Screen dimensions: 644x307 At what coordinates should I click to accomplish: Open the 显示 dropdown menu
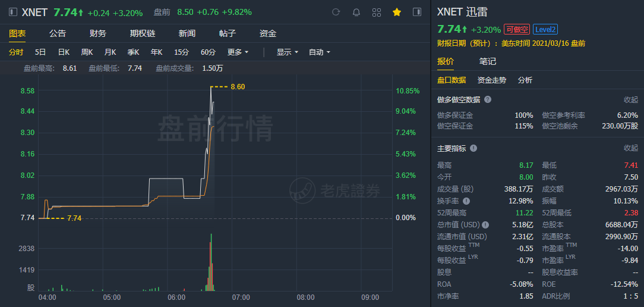pos(287,52)
